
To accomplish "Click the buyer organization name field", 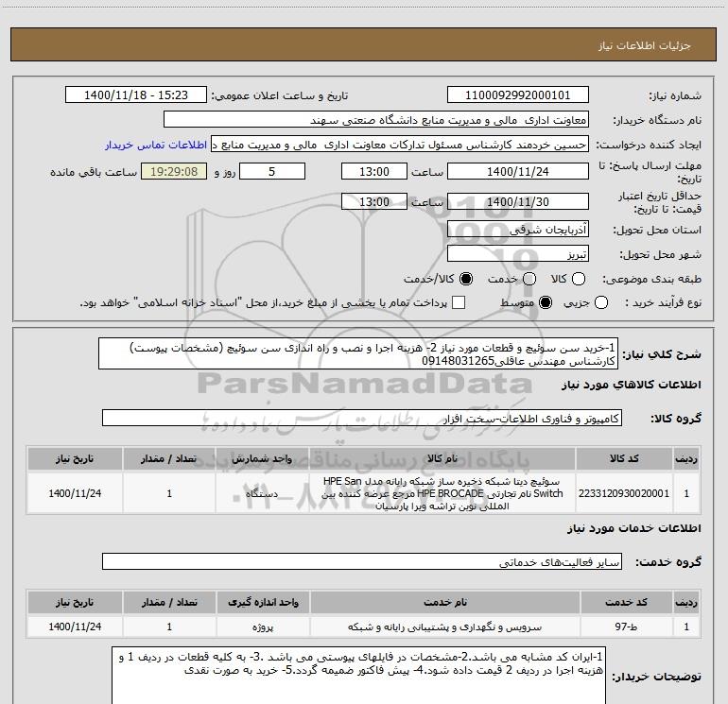I will (x=376, y=120).
